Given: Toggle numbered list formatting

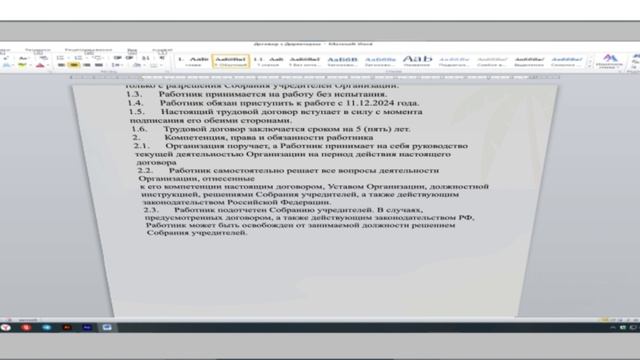Looking at the screenshot, I should [78, 58].
